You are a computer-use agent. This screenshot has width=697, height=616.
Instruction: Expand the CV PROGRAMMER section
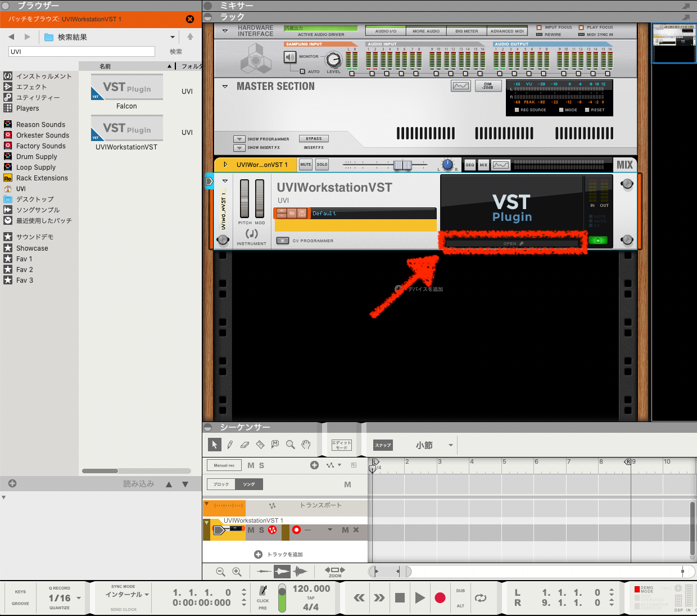pos(282,241)
